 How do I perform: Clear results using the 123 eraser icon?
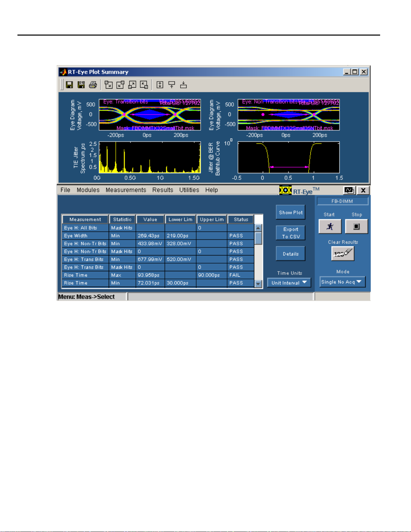pos(343,253)
